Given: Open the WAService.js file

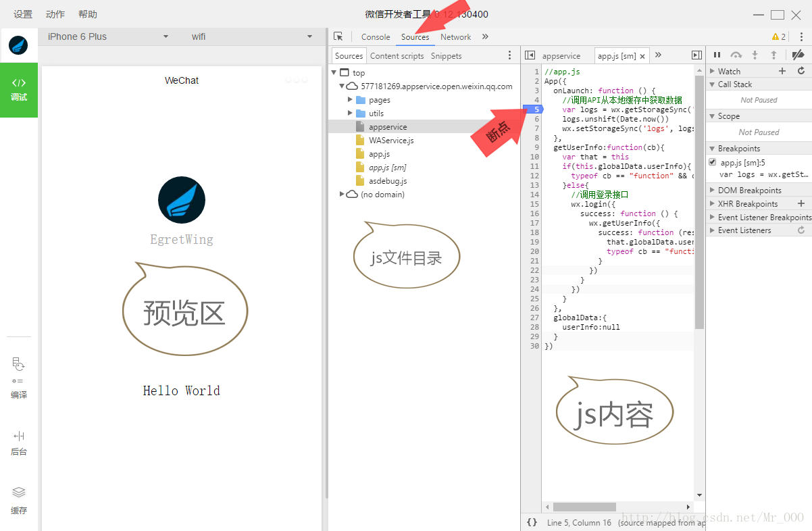Looking at the screenshot, I should point(391,140).
